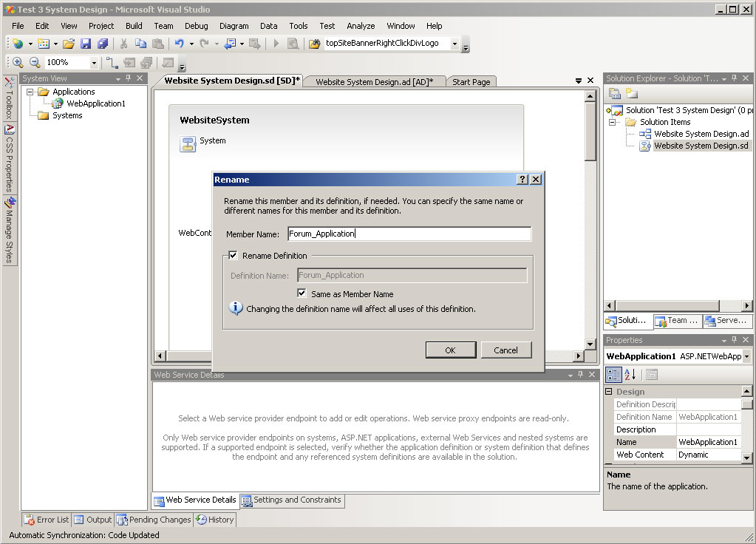756x544 pixels.
Task: Click the Connection tool icon
Action: (x=112, y=62)
